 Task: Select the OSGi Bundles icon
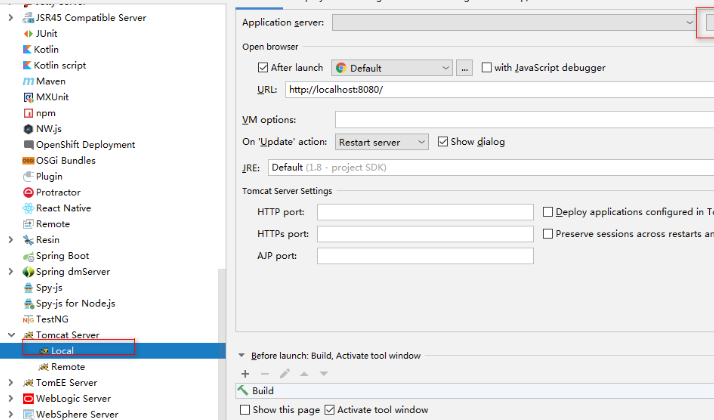(28, 160)
